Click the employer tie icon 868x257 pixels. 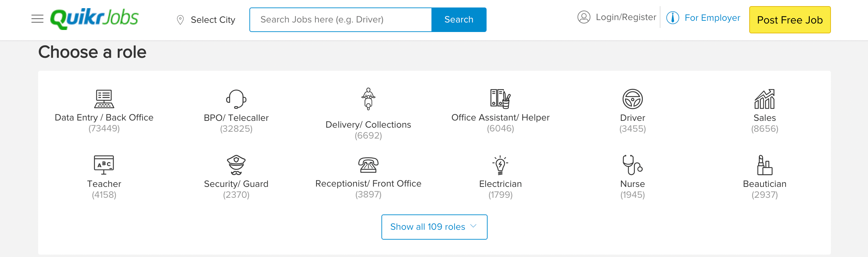click(x=673, y=18)
